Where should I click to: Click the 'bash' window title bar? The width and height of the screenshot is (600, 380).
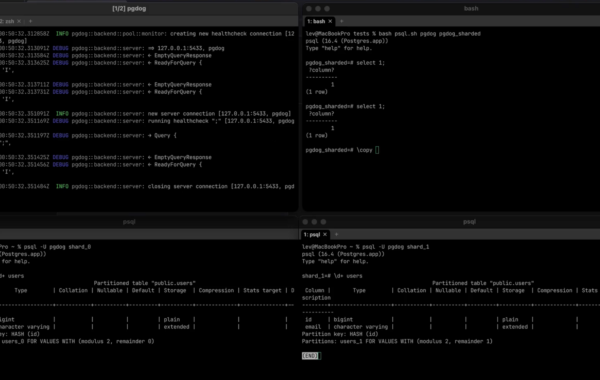click(x=471, y=9)
